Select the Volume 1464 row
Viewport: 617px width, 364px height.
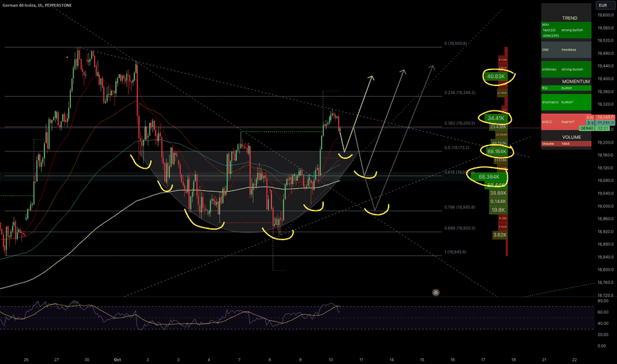point(566,144)
